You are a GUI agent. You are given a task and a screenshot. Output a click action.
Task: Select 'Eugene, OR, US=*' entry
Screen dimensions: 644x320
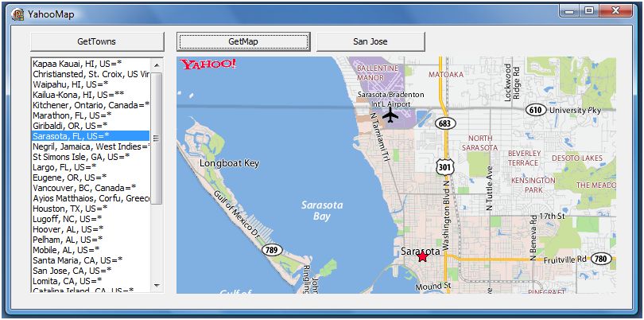(x=91, y=178)
